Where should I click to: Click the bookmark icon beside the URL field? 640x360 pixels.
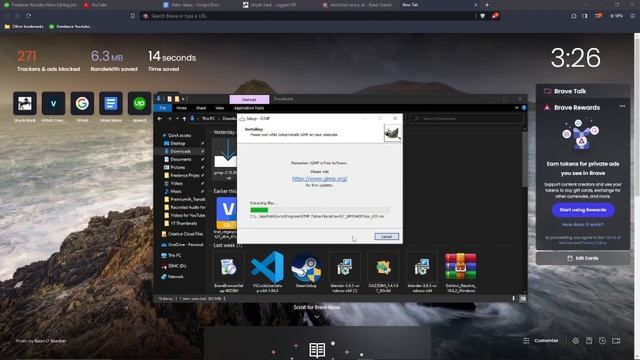coord(133,16)
